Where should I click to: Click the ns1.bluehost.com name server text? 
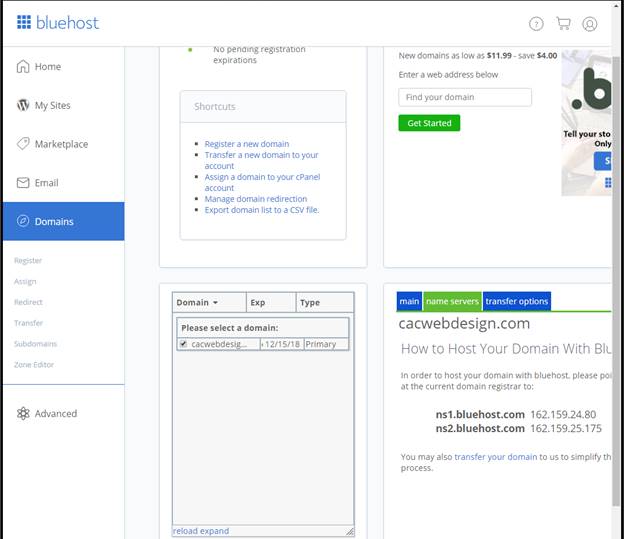click(x=480, y=414)
